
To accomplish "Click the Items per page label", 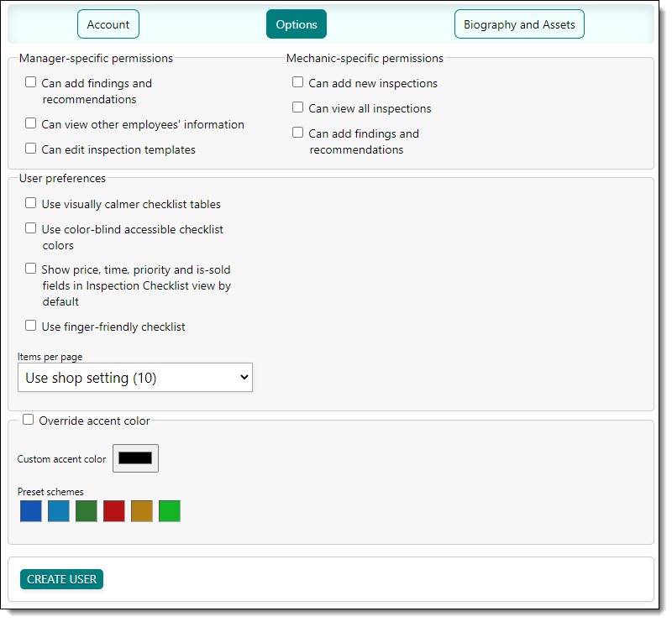I will click(50, 357).
